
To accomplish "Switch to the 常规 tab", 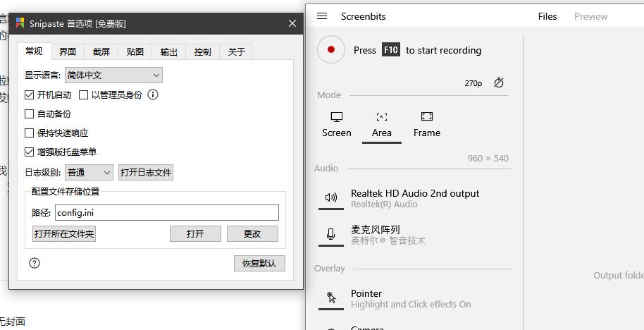I will click(x=34, y=51).
